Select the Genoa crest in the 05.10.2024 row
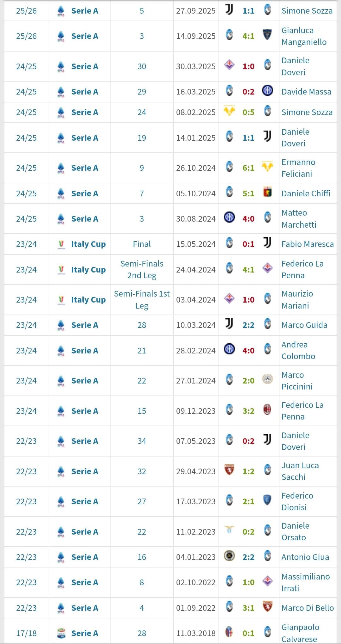 point(267,193)
